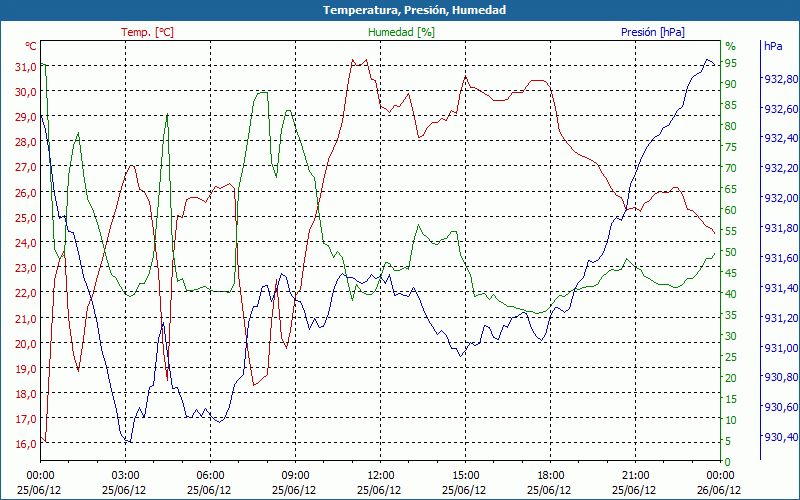Click the 03:00 time axis label

pos(125,476)
